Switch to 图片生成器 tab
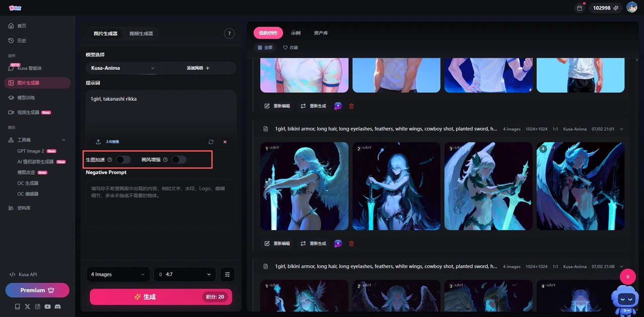644x317 pixels. coord(105,34)
